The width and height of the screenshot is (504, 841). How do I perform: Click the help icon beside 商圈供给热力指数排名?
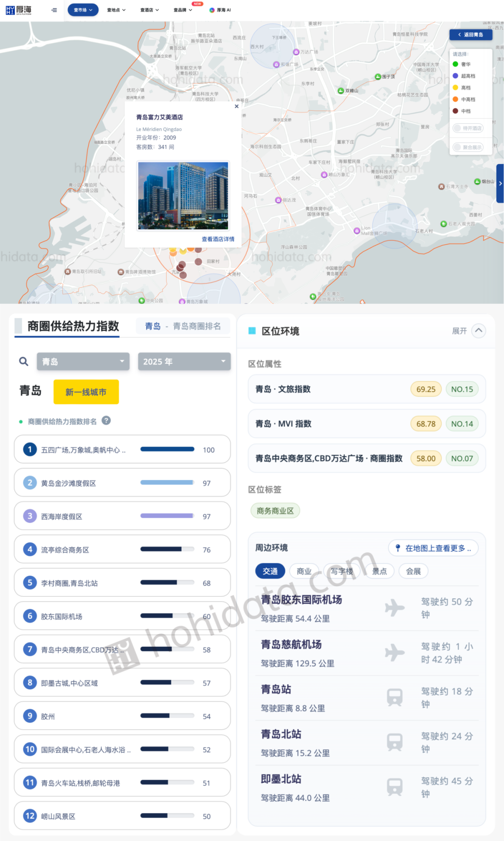click(106, 420)
